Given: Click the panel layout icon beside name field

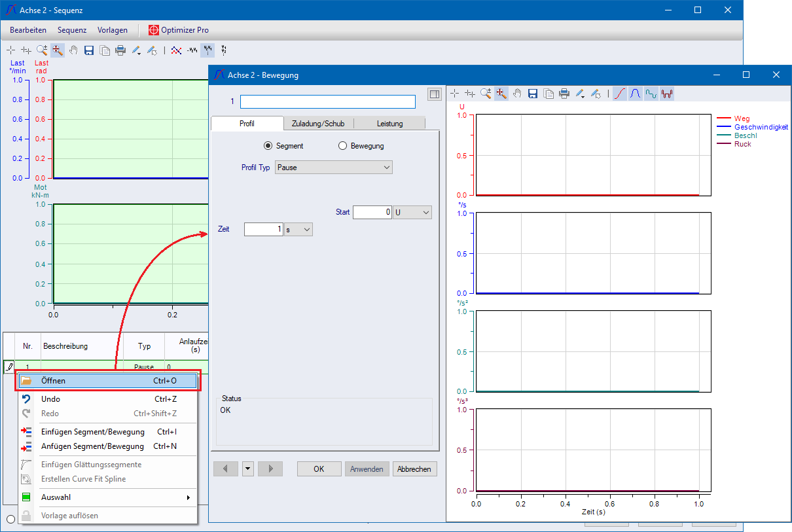Looking at the screenshot, I should 435,95.
